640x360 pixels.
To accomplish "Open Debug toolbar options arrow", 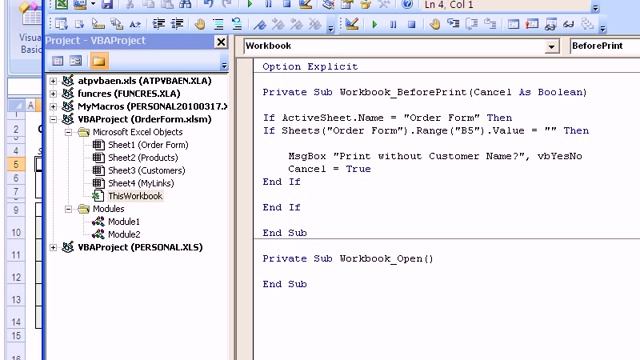I will click(603, 28).
